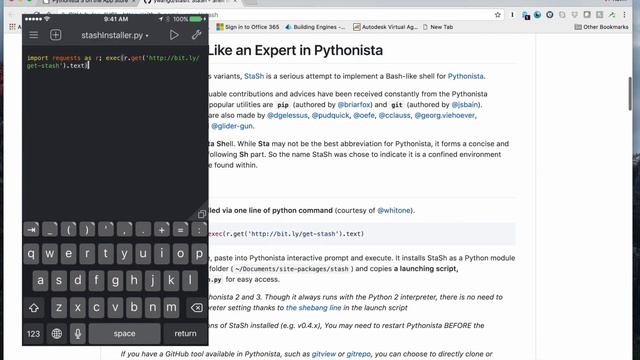Open the New Tab bookmark
The width and height of the screenshot is (640, 360).
coord(438,27)
